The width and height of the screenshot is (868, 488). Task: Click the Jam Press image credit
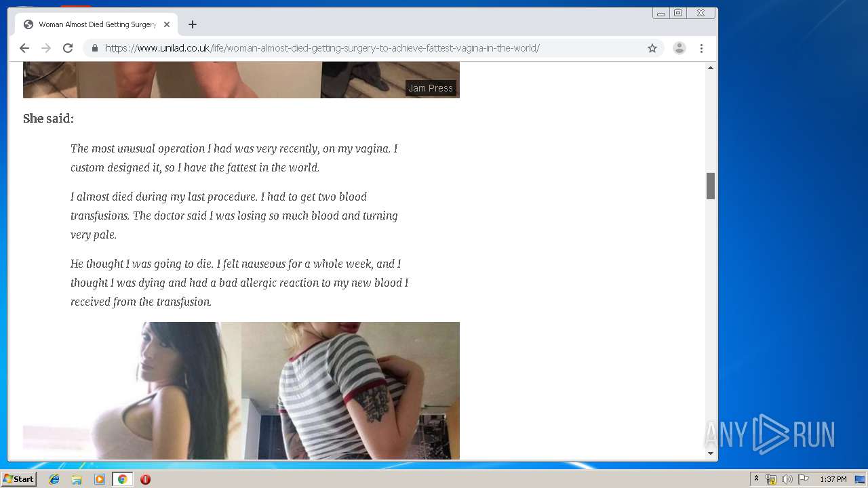pos(431,88)
